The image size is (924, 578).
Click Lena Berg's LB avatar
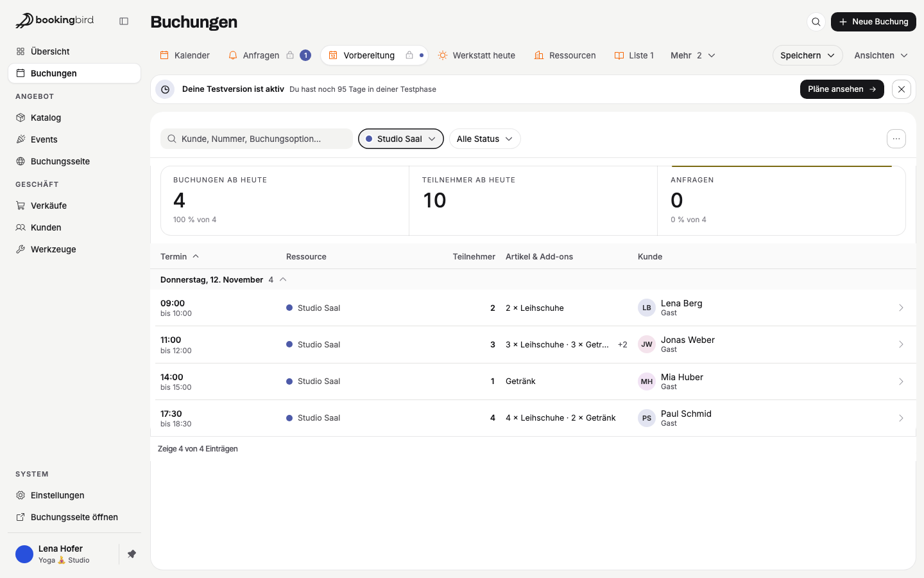coord(647,308)
